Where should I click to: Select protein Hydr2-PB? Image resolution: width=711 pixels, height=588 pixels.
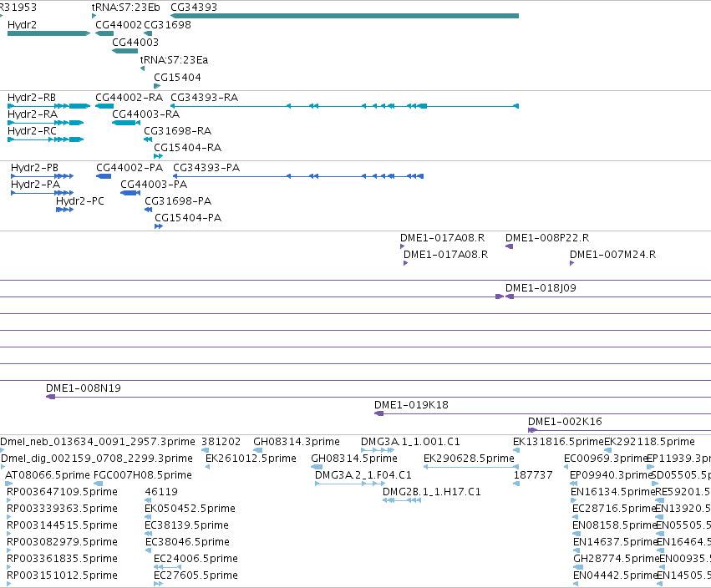[42, 176]
